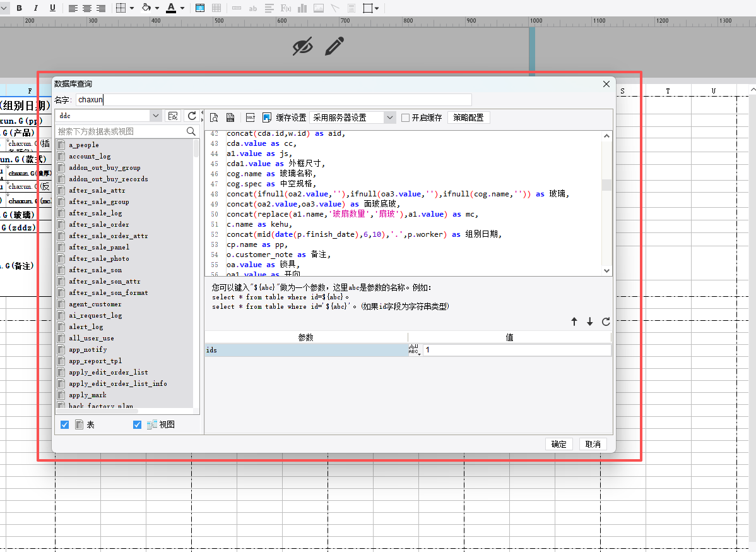Close the 数据库查询 dialog
Viewport: 756px width, 552px height.
[606, 84]
